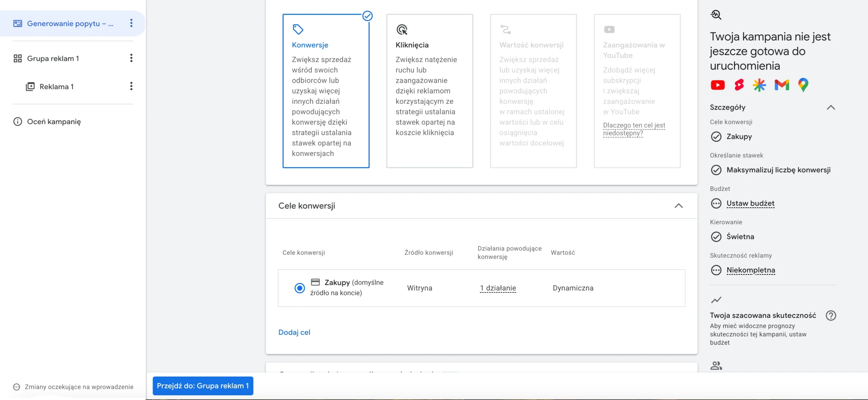868x400 pixels.
Task: Click the info icon beside Oceń kampanię
Action: pyautogui.click(x=18, y=121)
